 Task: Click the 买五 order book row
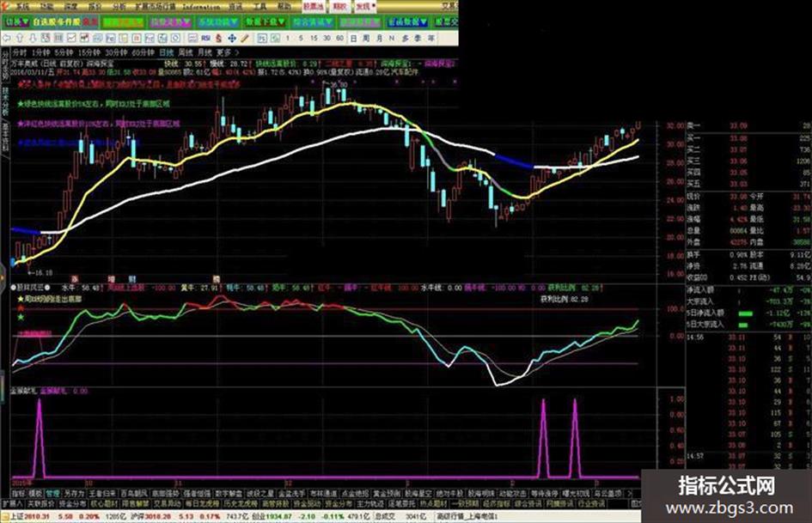click(x=748, y=184)
